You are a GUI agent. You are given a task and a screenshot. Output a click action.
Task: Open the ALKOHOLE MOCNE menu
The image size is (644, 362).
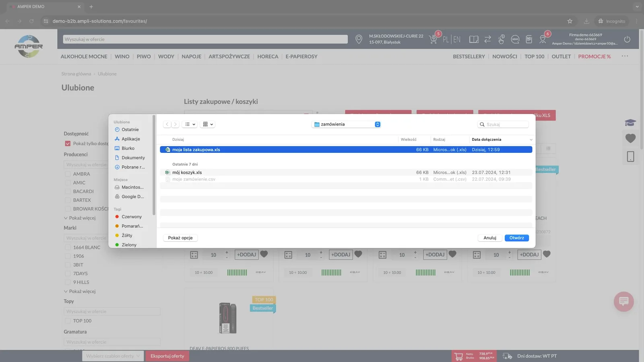[84, 56]
